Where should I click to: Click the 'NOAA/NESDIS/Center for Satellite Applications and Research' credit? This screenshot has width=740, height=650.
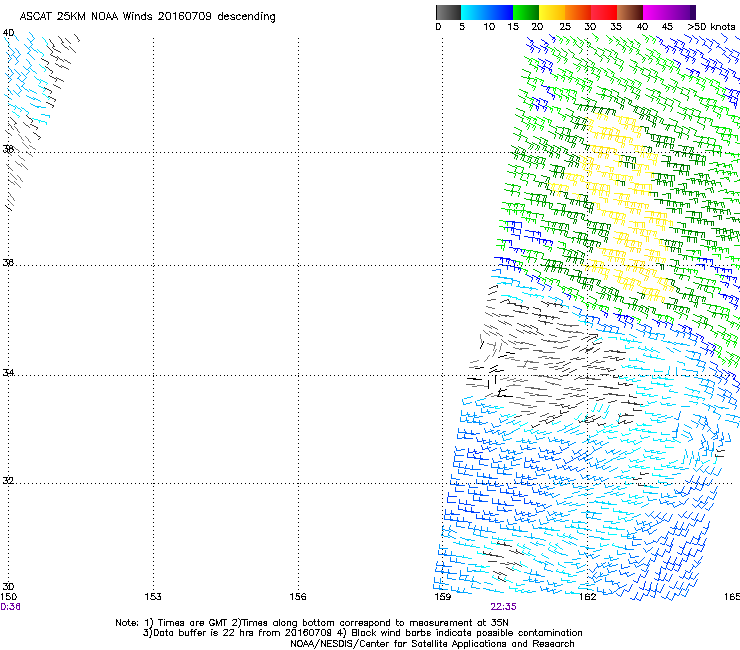pos(432,644)
